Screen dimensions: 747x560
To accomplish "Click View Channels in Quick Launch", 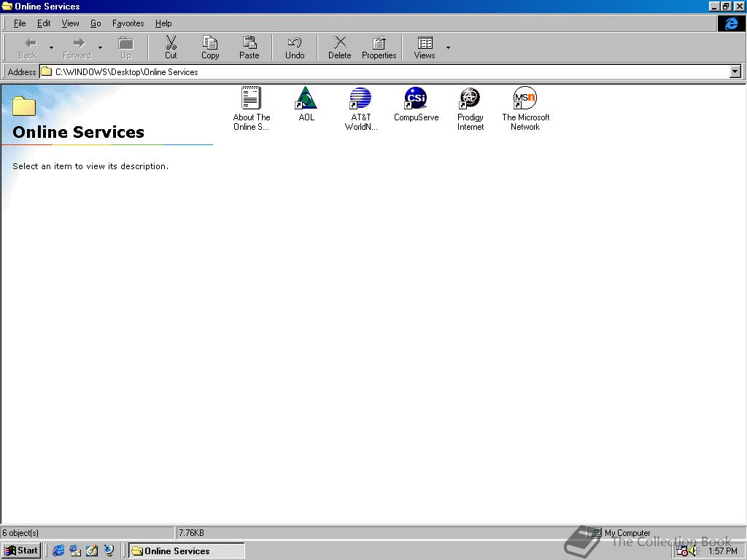I will pos(109,551).
